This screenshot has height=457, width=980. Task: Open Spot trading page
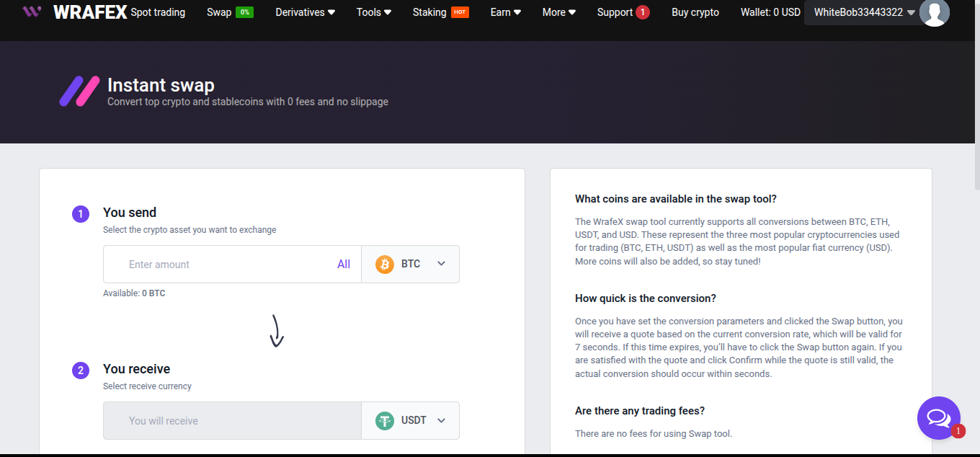pyautogui.click(x=158, y=12)
